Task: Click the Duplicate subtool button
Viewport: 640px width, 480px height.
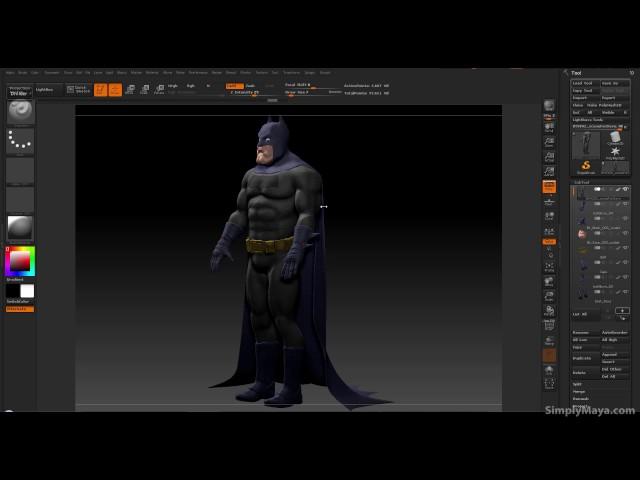Action: (x=585, y=358)
